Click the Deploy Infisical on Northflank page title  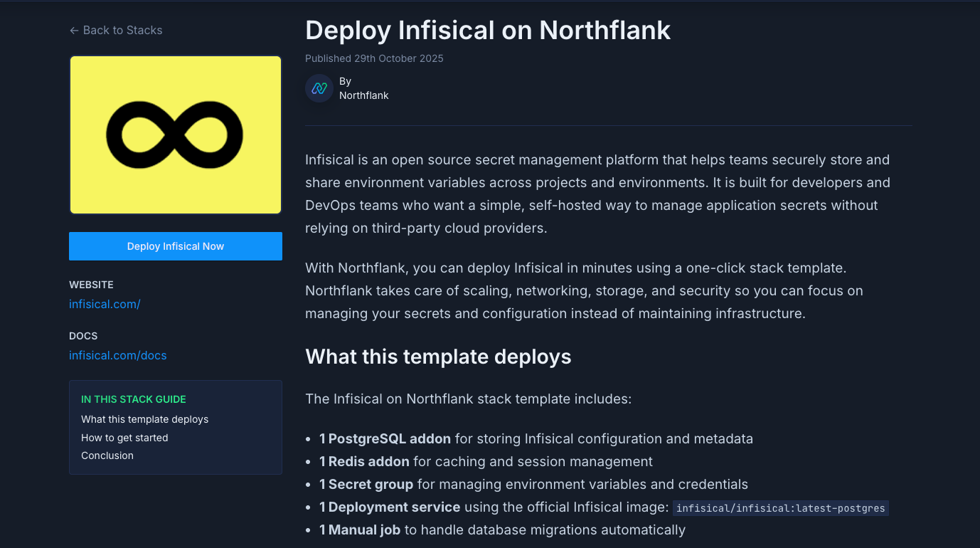pos(487,31)
